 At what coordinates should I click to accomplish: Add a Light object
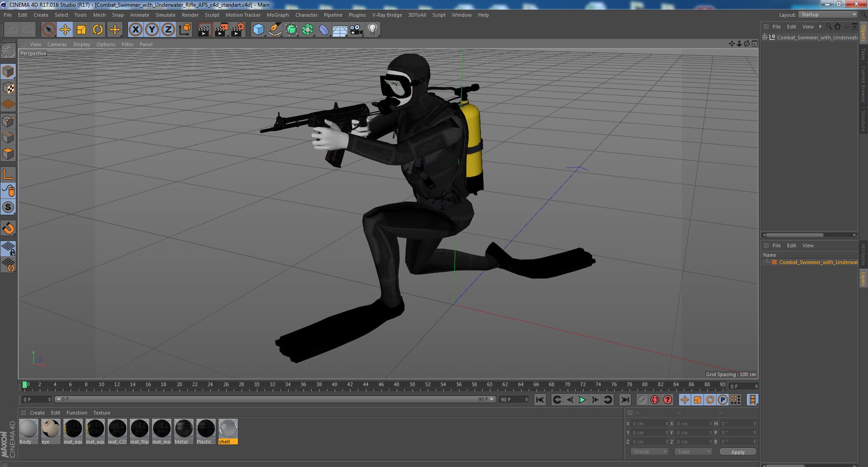point(373,30)
